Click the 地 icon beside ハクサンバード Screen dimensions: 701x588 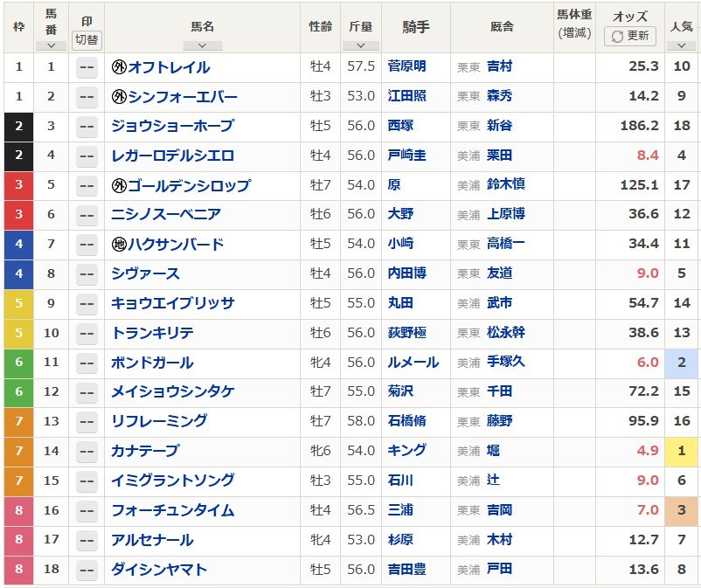pos(119,245)
